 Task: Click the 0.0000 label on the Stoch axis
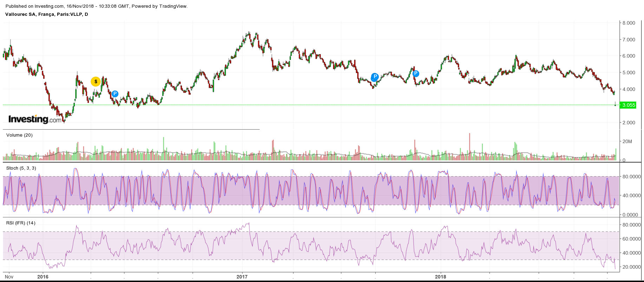pyautogui.click(x=630, y=215)
